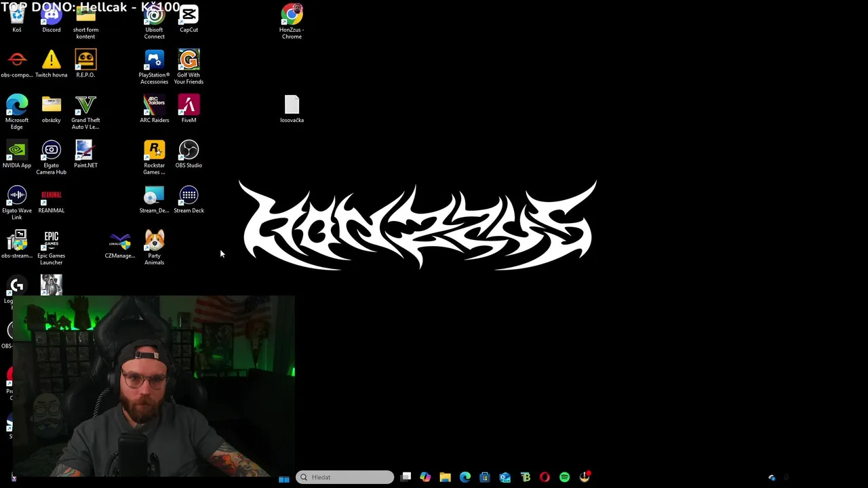Select the Twitch hovna warning icon
This screenshot has width=868, height=488.
coord(52,64)
